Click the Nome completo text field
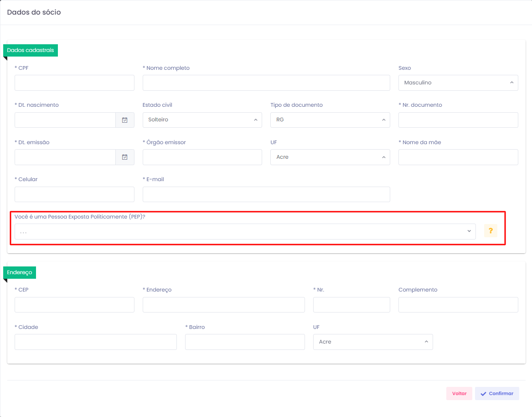The width and height of the screenshot is (532, 417). click(x=266, y=83)
